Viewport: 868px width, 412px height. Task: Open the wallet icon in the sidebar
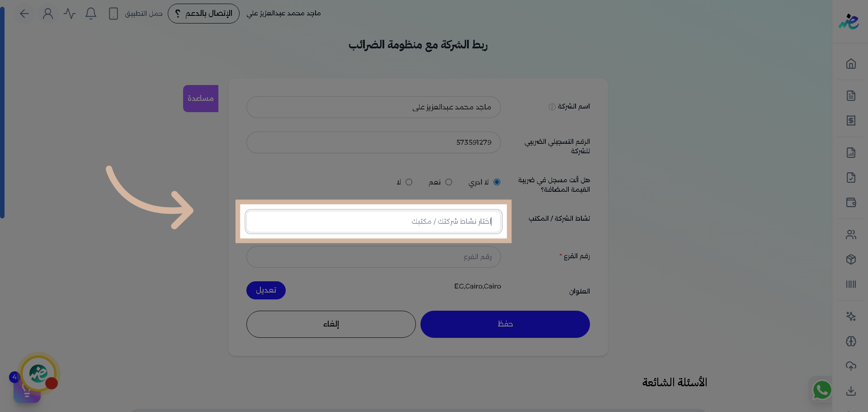click(x=851, y=203)
